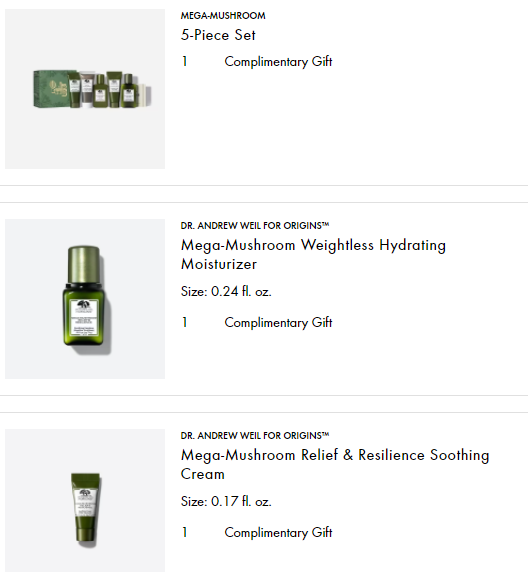Click the white label on moisturizer bottle
The height and width of the screenshot is (572, 528).
84,317
